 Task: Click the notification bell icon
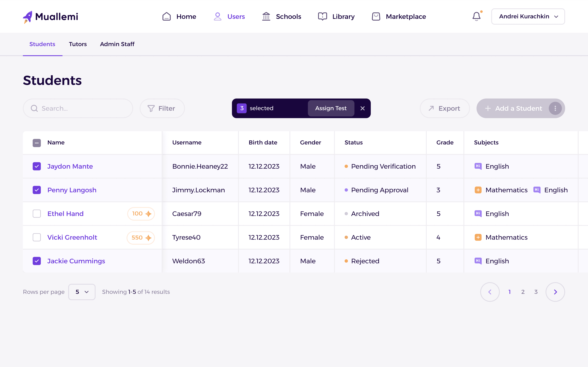click(476, 16)
